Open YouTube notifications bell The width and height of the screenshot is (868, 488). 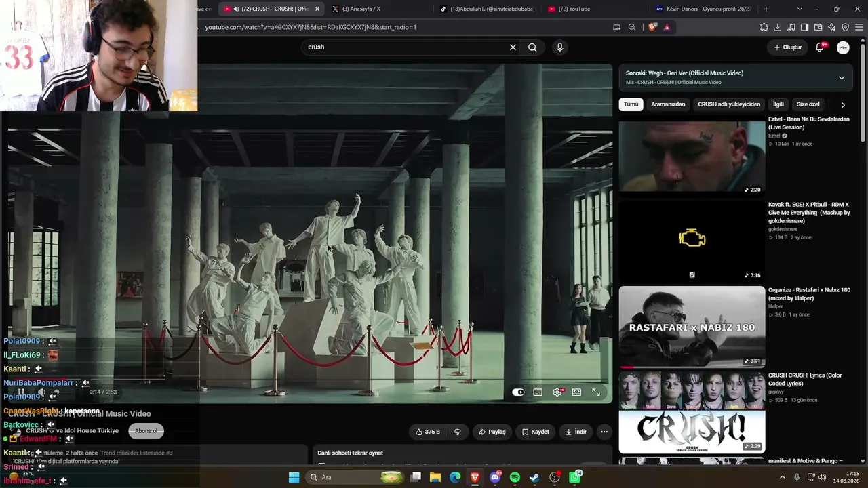[x=820, y=47]
